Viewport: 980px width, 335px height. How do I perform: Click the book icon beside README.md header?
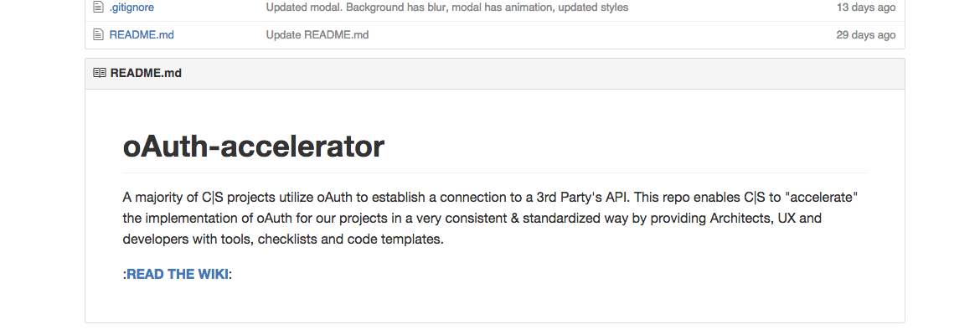tap(100, 73)
